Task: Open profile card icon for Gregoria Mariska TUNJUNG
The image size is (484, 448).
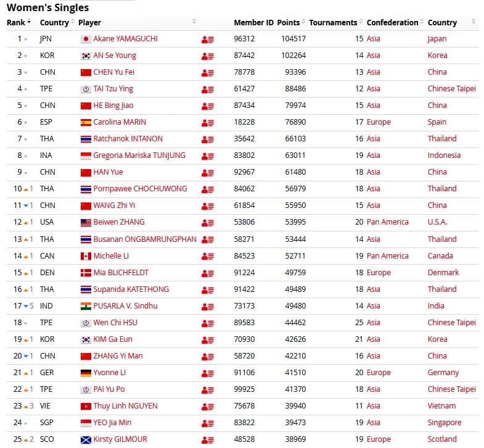Action: tap(207, 156)
